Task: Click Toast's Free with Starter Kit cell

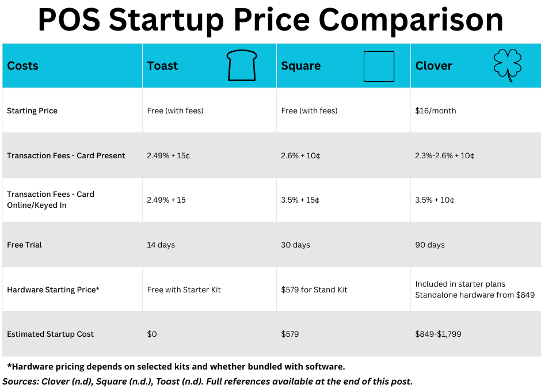Action: click(184, 290)
